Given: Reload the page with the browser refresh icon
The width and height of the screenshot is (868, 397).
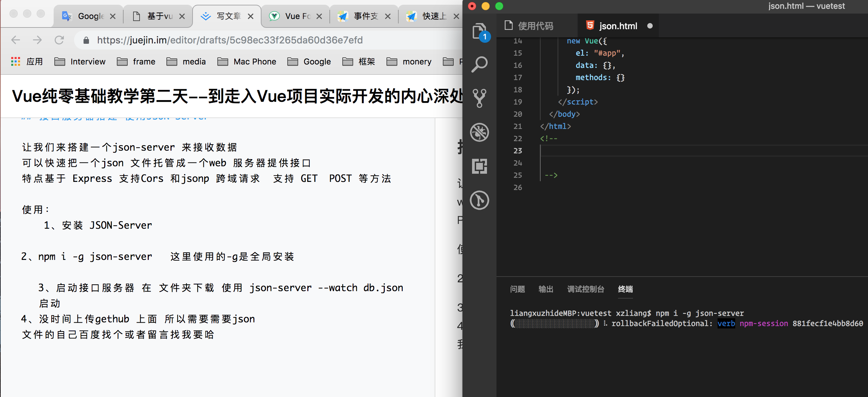Looking at the screenshot, I should click(59, 40).
